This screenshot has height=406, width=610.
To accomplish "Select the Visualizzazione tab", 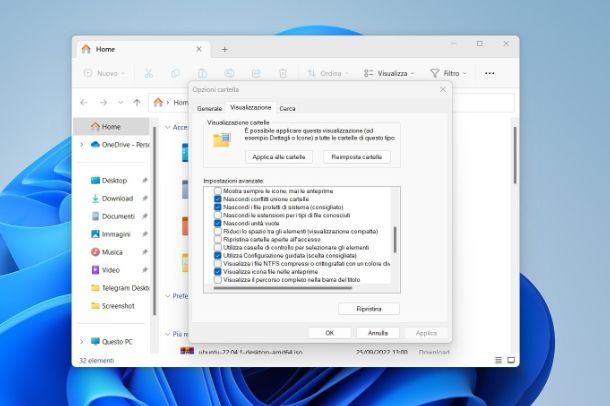I will [251, 107].
